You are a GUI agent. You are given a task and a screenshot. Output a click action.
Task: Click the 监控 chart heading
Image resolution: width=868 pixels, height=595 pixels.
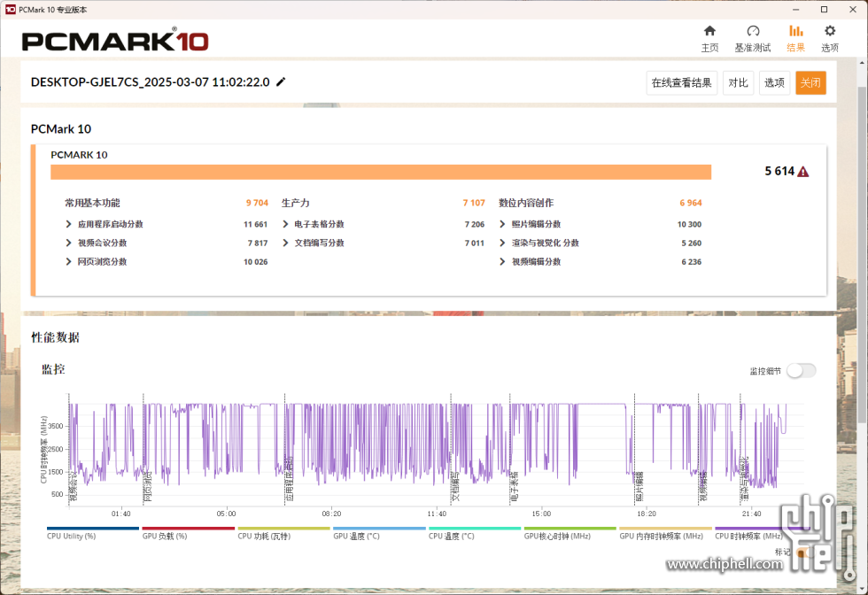pos(53,369)
